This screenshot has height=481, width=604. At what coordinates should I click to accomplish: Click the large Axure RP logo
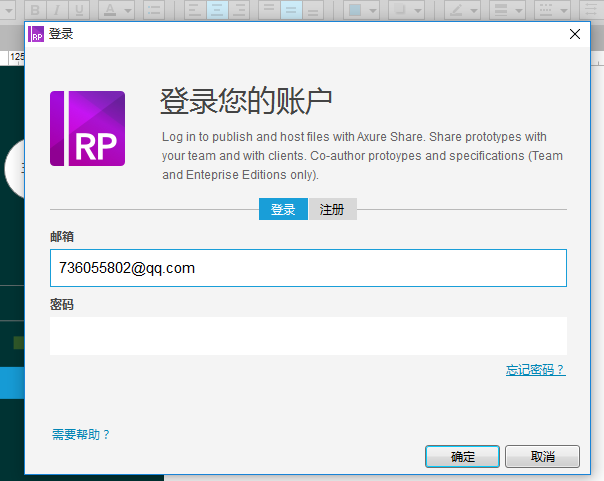pyautogui.click(x=87, y=129)
